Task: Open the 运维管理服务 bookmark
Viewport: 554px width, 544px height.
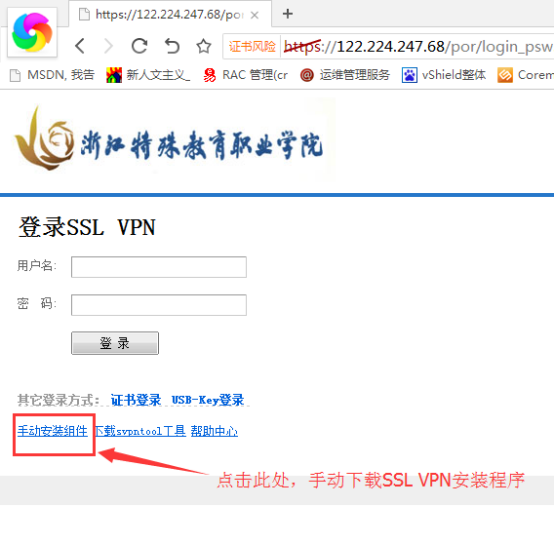Action: pos(345,75)
